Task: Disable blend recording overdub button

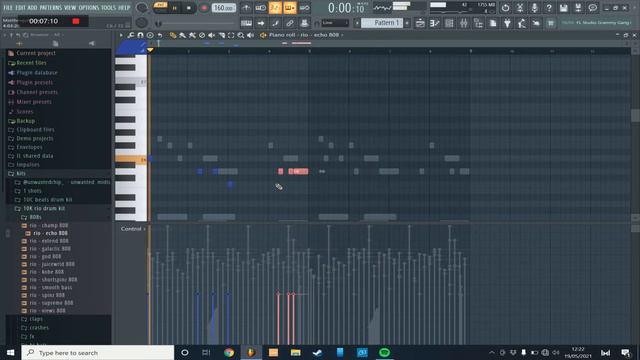Action: [x=290, y=8]
